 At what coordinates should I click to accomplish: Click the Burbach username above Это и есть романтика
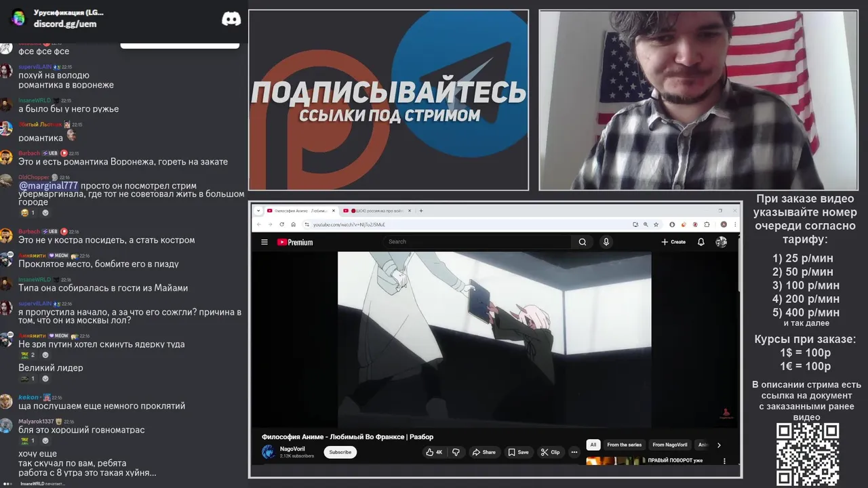[x=29, y=153]
